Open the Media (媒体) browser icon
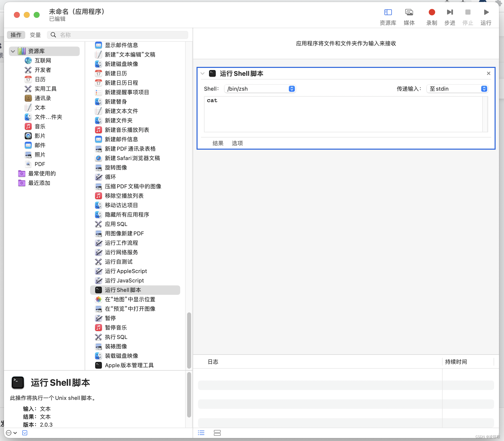 click(409, 12)
